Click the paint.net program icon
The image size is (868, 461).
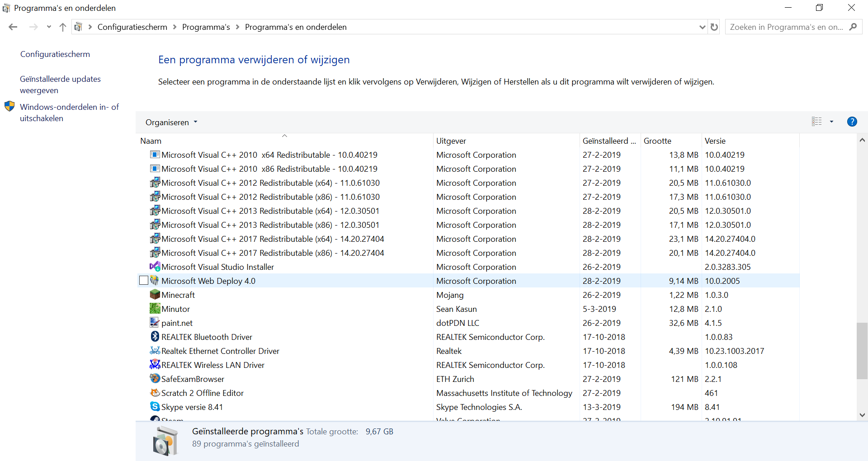(x=155, y=323)
